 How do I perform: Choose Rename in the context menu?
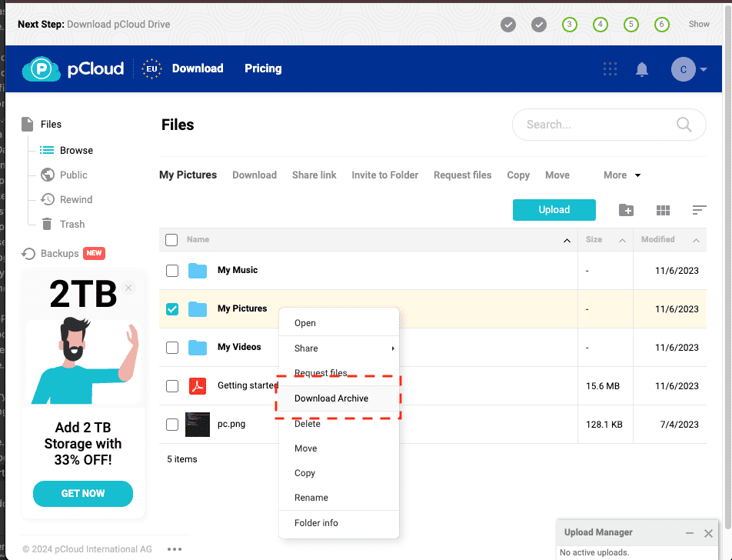click(x=339, y=498)
